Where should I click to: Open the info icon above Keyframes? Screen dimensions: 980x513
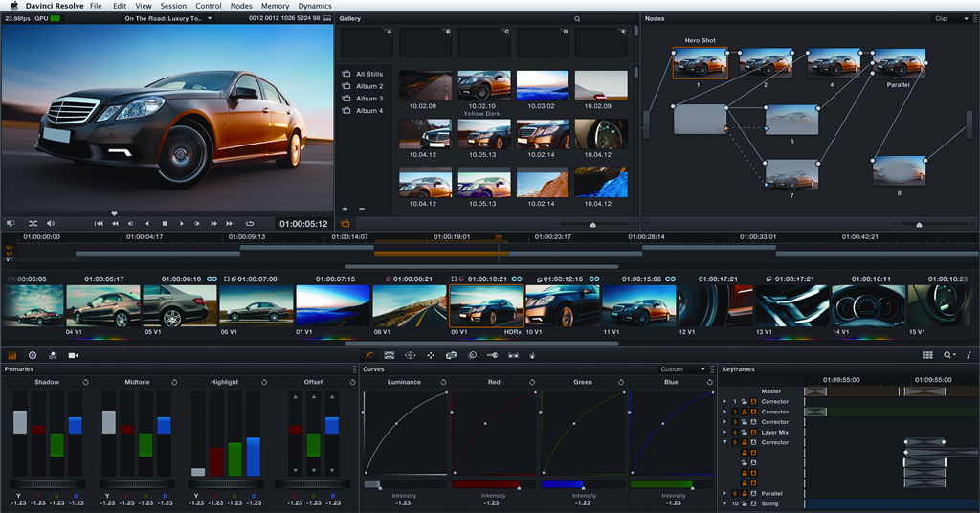point(969,355)
